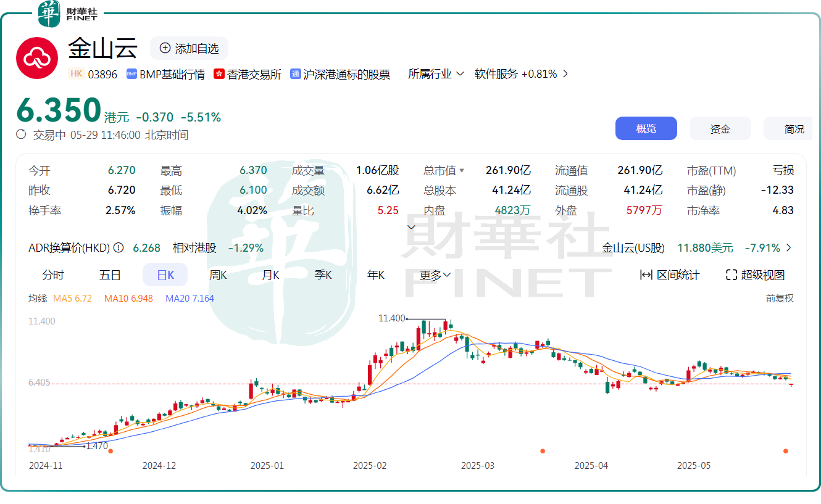Click the 成交量 value 1.06亿股
The width and height of the screenshot is (821, 504).
(x=377, y=171)
